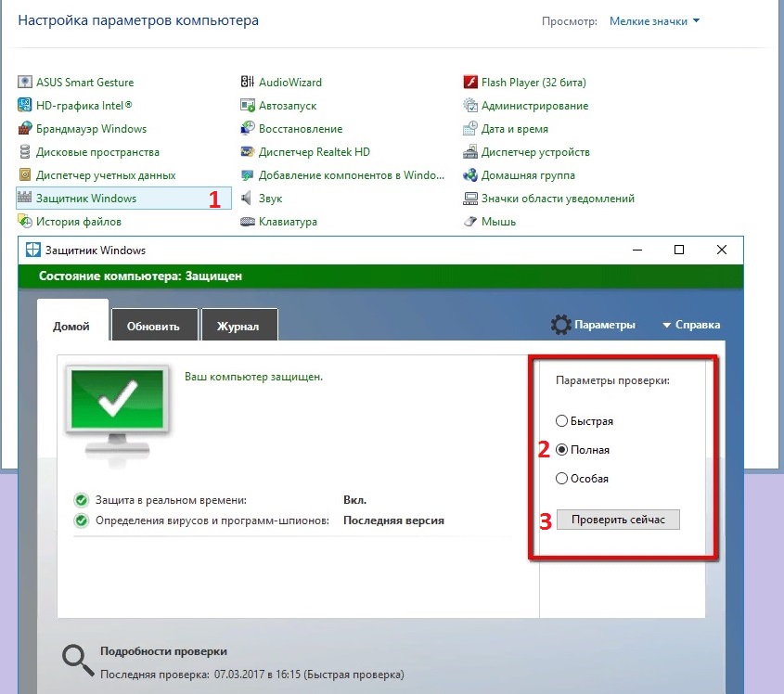
Task: Click the ASUS Smart Gesture icon
Action: 24,82
